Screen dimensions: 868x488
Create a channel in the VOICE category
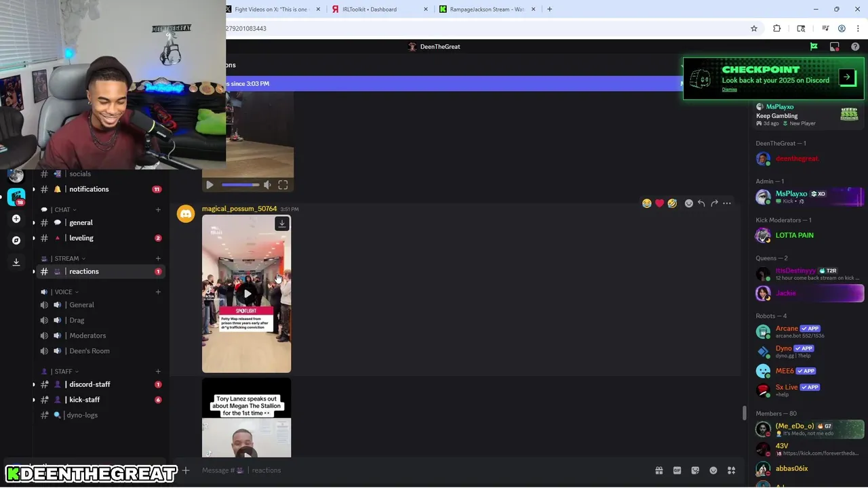click(158, 292)
